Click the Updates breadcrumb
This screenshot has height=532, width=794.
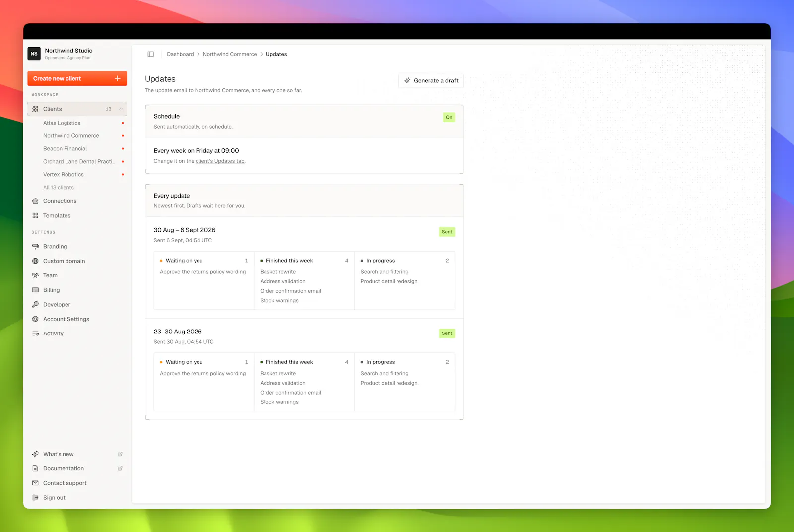pos(276,54)
